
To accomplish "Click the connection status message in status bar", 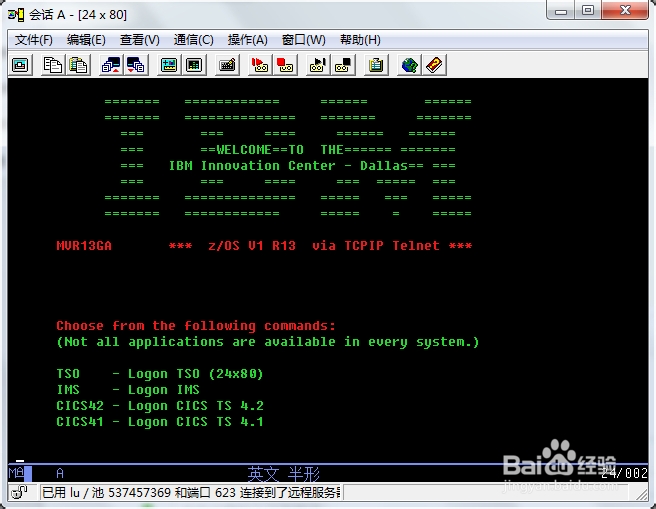I will 191,492.
